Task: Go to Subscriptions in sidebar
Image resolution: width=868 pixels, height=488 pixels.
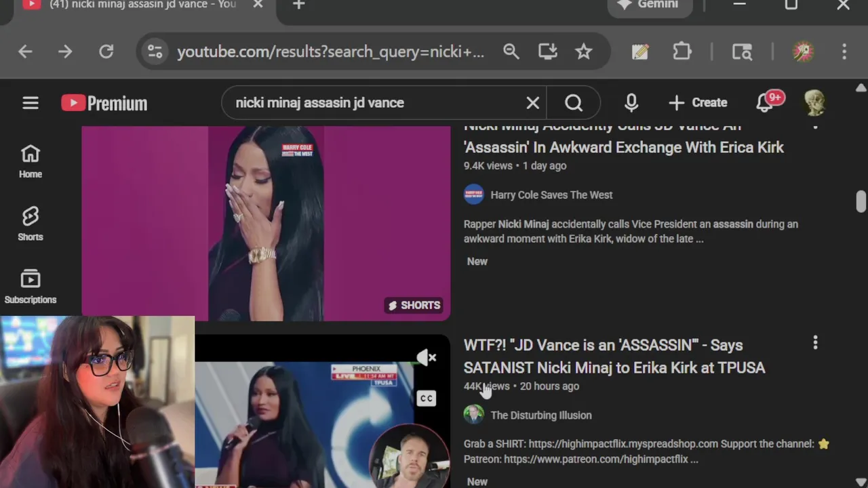Action: coord(31,287)
